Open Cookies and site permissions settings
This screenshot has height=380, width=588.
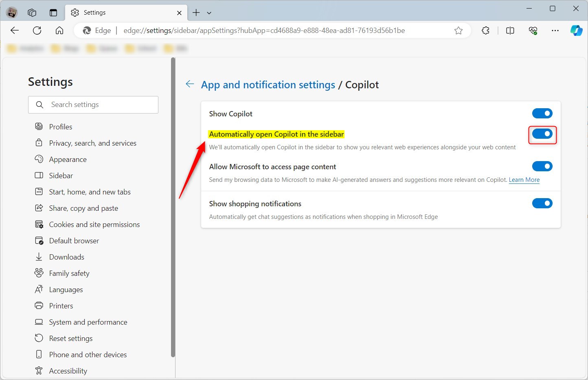pyautogui.click(x=94, y=224)
